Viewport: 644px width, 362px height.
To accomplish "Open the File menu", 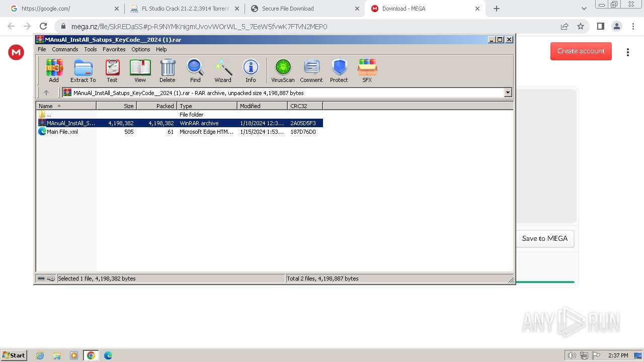I will (42, 49).
